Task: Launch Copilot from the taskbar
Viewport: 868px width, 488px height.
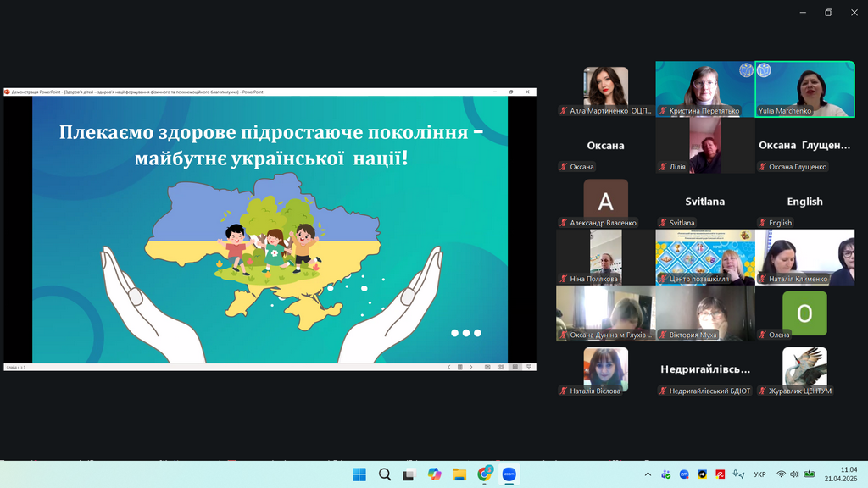Action: 435,474
